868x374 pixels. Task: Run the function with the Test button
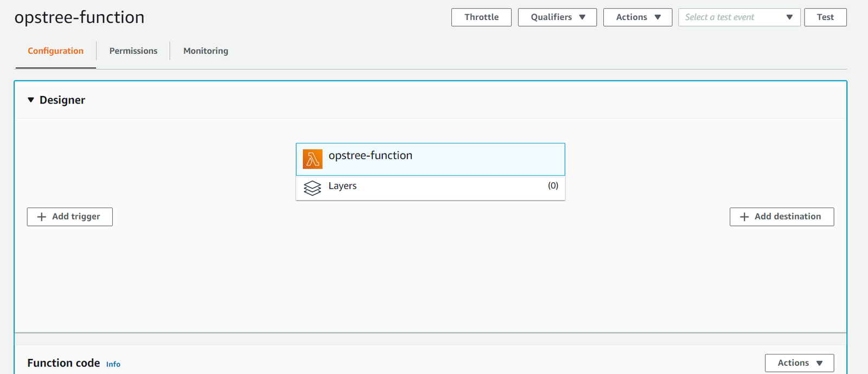click(x=825, y=17)
